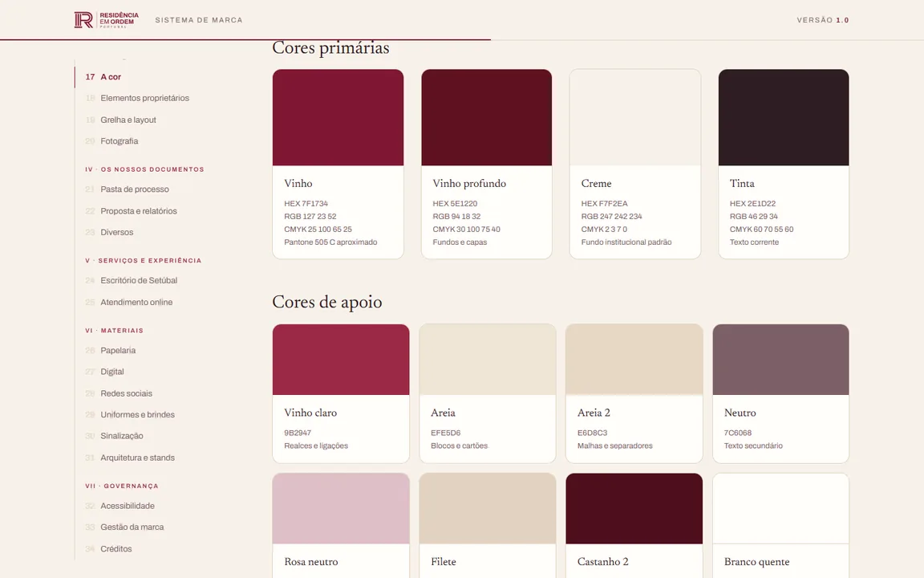Go to Diversos in sidebar
This screenshot has width=924, height=578.
coord(116,232)
